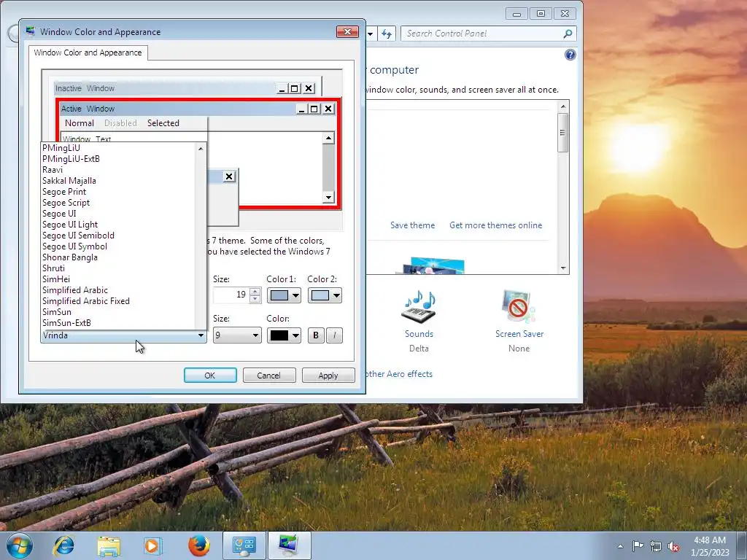747x560 pixels.
Task: Click preview window scrollbar down arrow
Action: [328, 197]
